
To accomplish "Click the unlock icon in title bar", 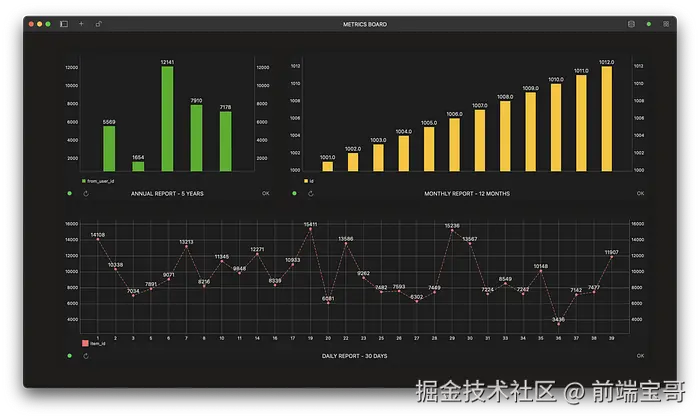I will [99, 24].
